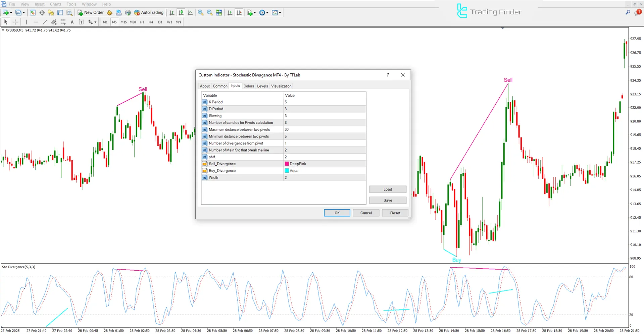Select the crosshair cursor tool
This screenshot has width=644, height=334.
click(15, 22)
